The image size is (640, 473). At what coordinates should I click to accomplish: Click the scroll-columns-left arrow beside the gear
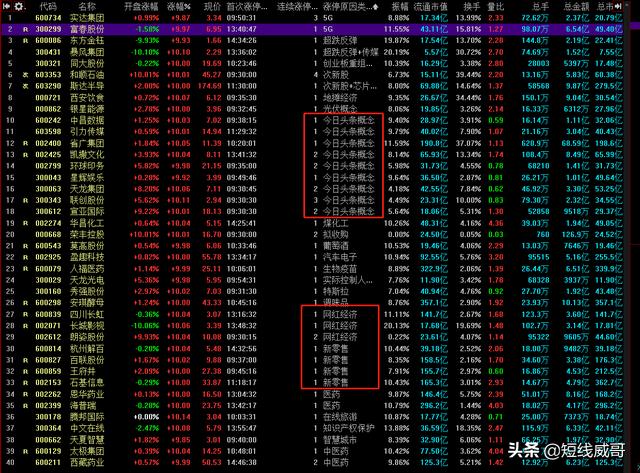pos(6,7)
